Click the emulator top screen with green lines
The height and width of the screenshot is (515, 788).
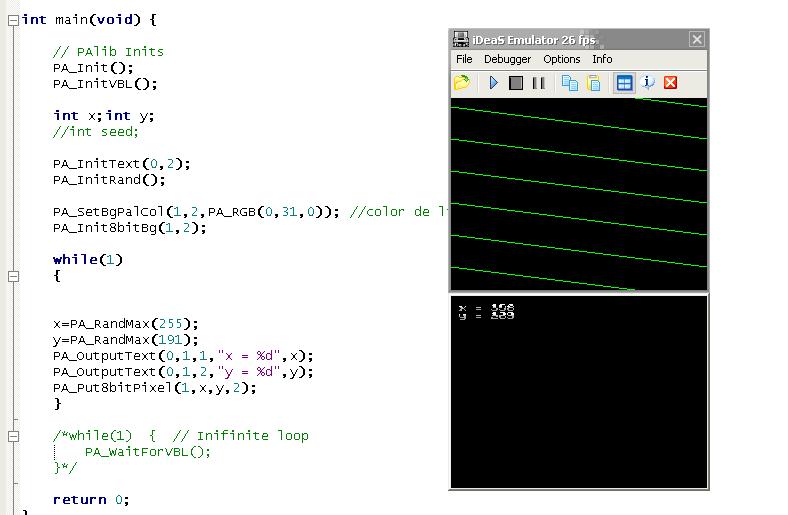(579, 194)
